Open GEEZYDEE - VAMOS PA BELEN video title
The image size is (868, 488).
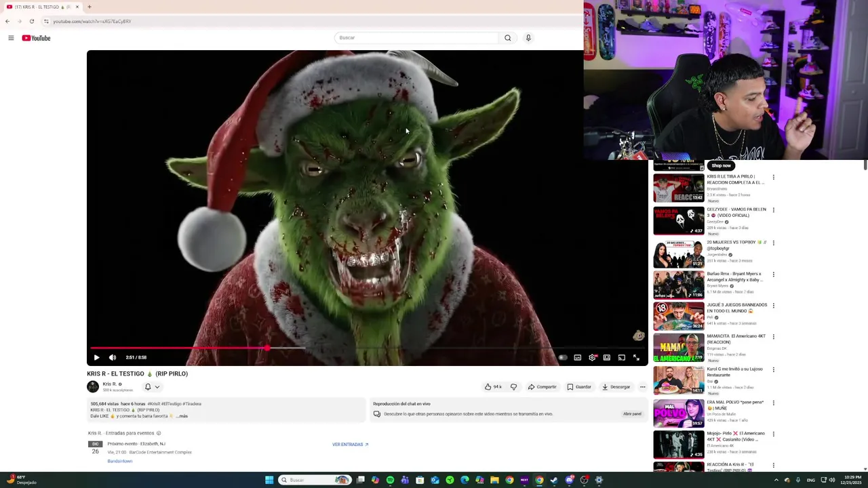pyautogui.click(x=736, y=212)
